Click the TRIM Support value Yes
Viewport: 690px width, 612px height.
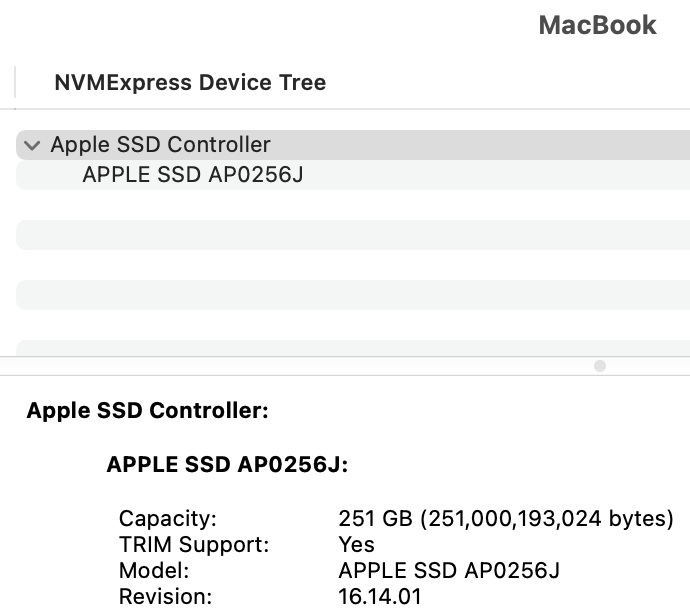tap(357, 545)
